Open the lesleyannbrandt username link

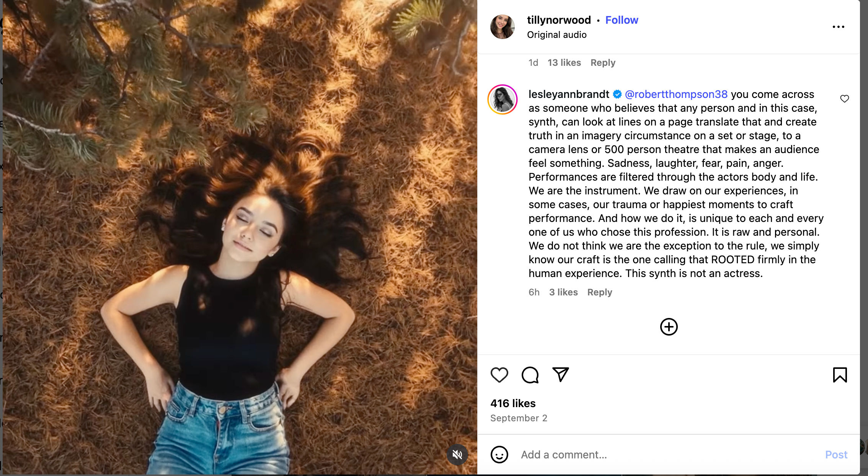[569, 94]
